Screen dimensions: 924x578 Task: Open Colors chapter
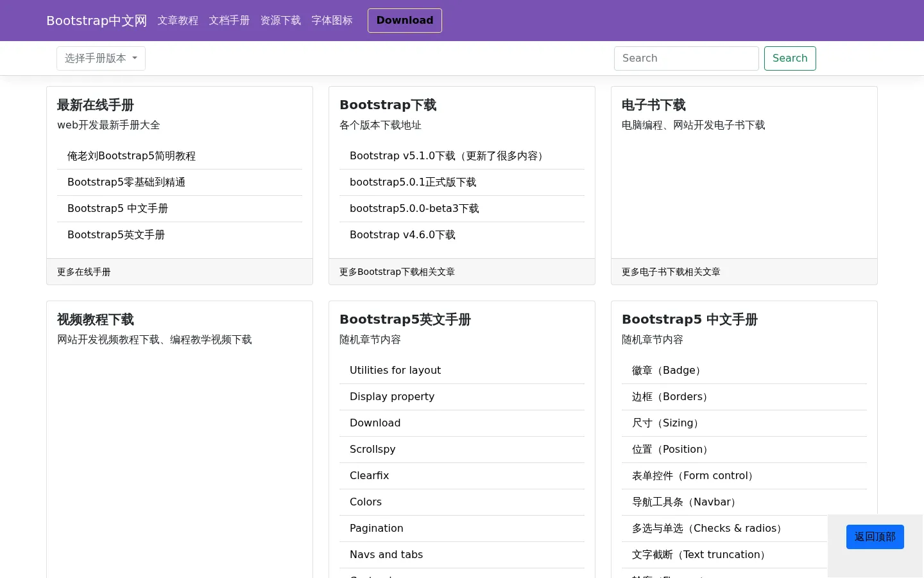pos(366,502)
